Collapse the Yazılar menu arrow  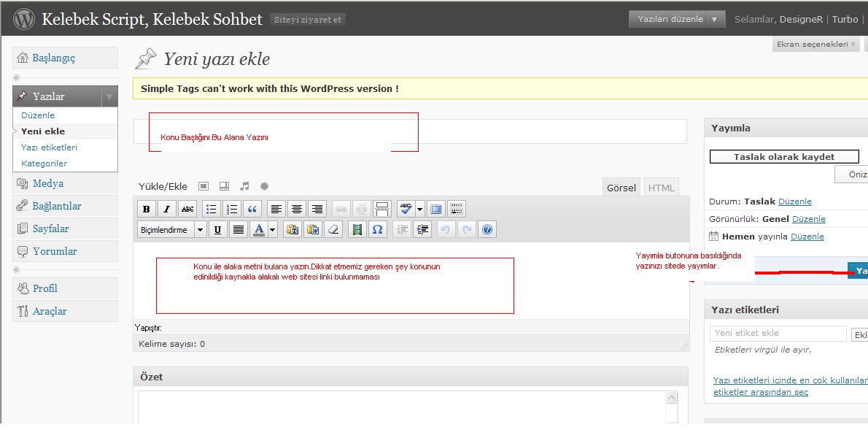coord(109,96)
